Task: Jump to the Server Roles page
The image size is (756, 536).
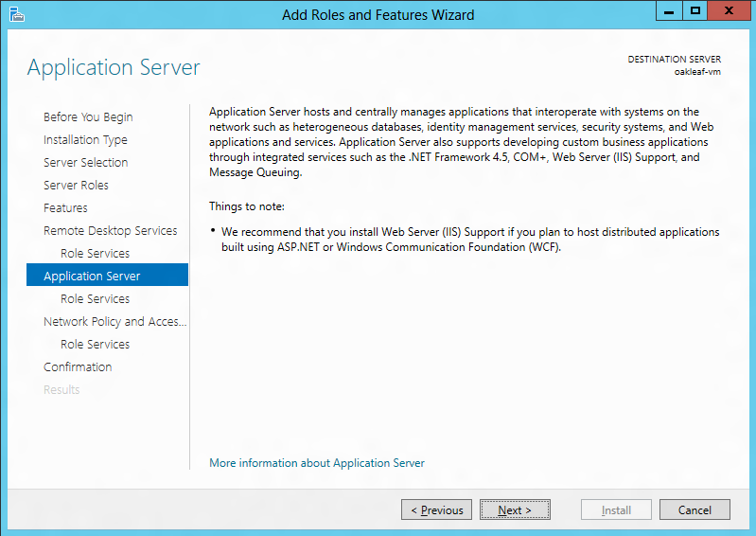Action: [x=77, y=186]
